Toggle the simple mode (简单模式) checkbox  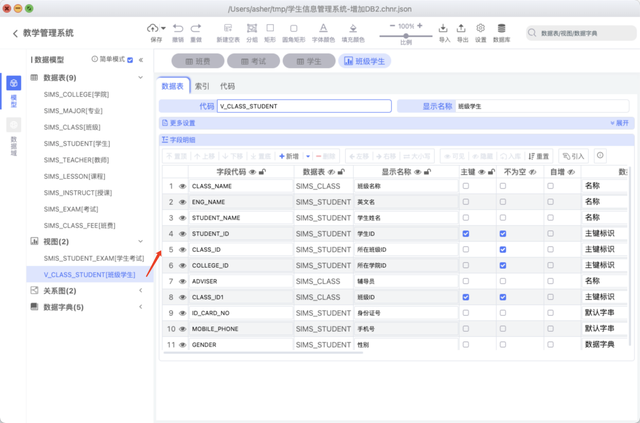tap(130, 60)
